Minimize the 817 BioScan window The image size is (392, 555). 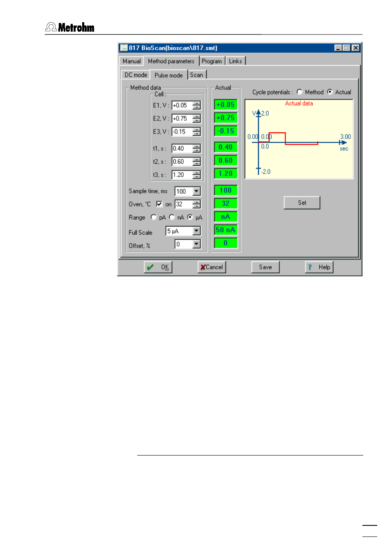point(338,48)
